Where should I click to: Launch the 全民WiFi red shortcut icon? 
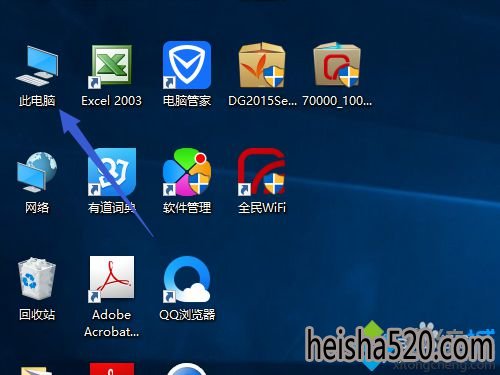point(262,172)
